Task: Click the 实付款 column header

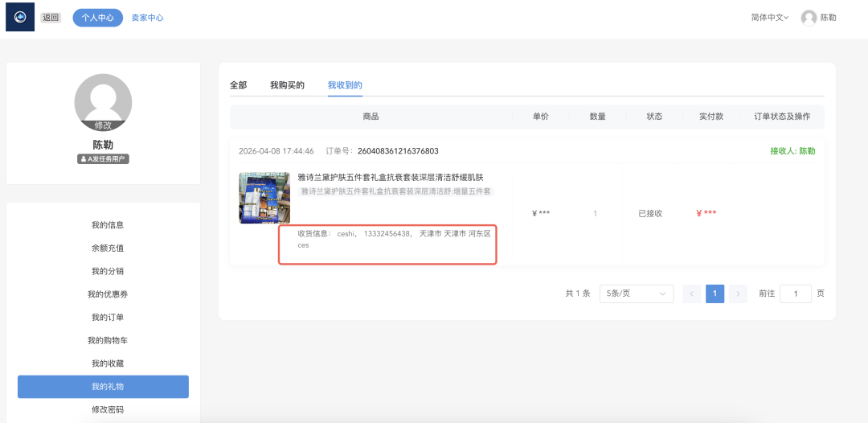Action: pyautogui.click(x=711, y=117)
